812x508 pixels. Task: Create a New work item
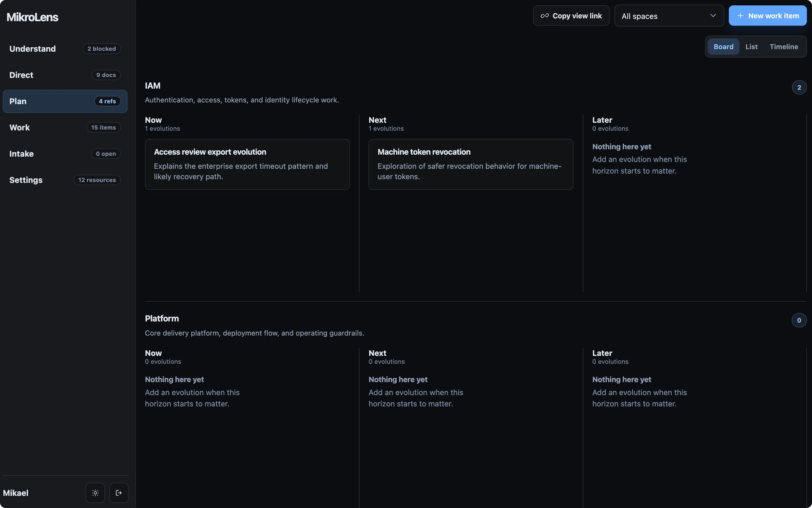[x=767, y=16]
